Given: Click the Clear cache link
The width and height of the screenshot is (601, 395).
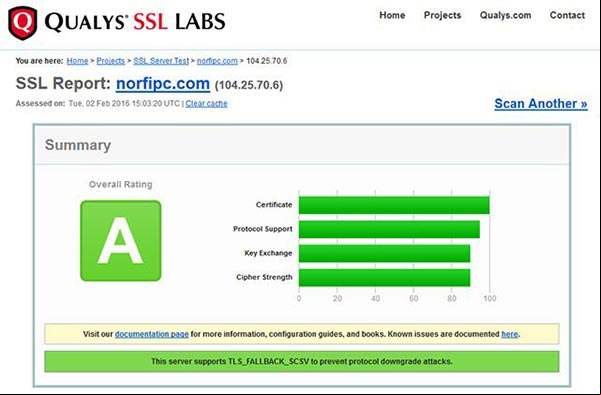Looking at the screenshot, I should (206, 103).
